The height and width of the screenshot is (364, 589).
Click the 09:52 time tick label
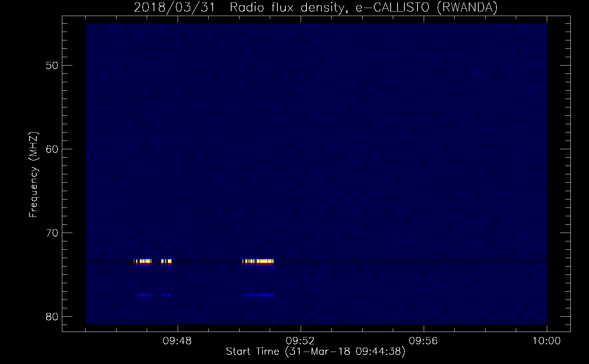coord(300,341)
